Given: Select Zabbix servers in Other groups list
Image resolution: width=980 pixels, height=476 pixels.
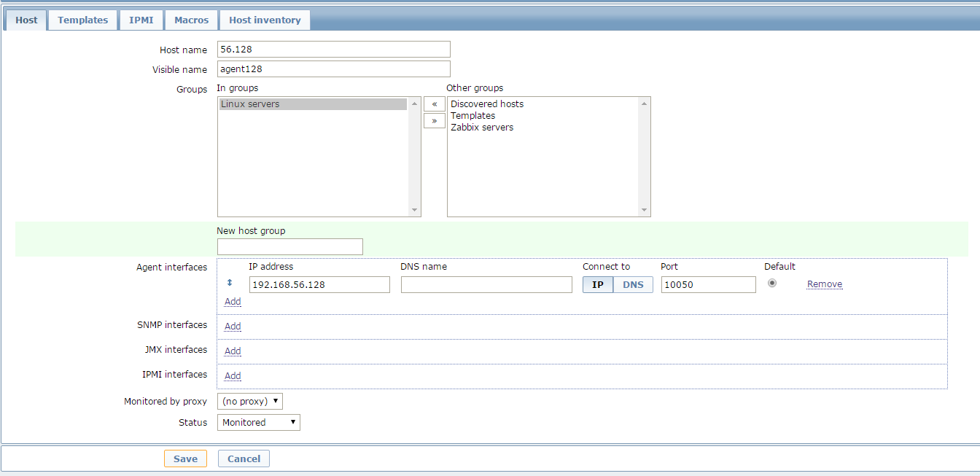Looking at the screenshot, I should [x=481, y=128].
